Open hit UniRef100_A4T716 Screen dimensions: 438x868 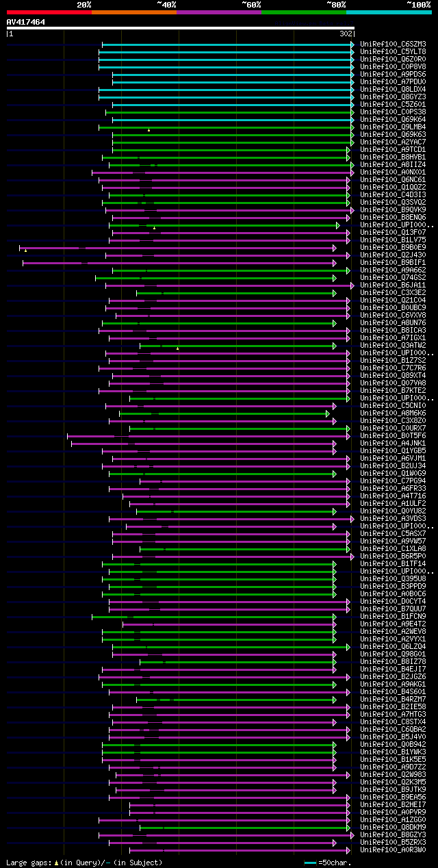click(393, 496)
